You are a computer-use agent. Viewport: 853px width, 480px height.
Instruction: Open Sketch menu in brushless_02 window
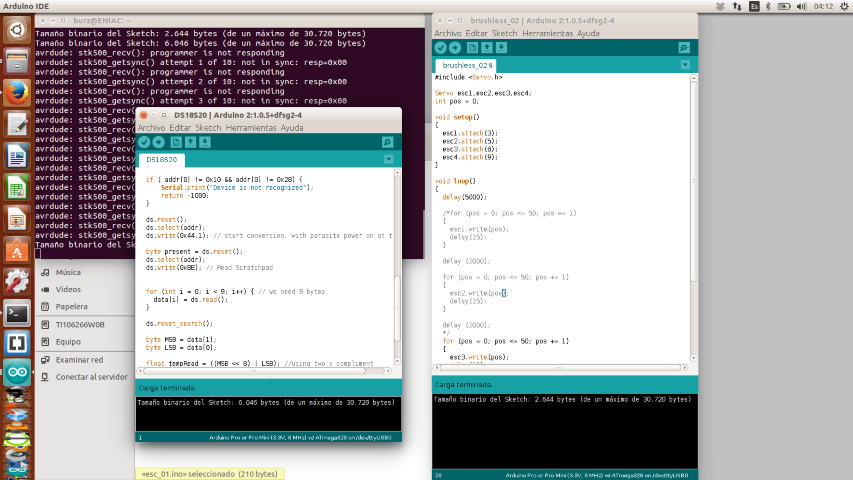[504, 34]
